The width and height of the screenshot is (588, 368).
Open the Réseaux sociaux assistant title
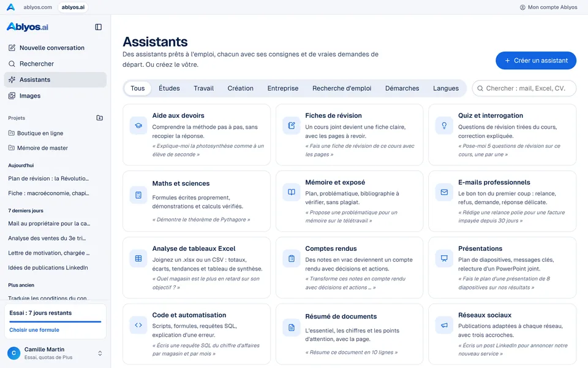[484, 315]
